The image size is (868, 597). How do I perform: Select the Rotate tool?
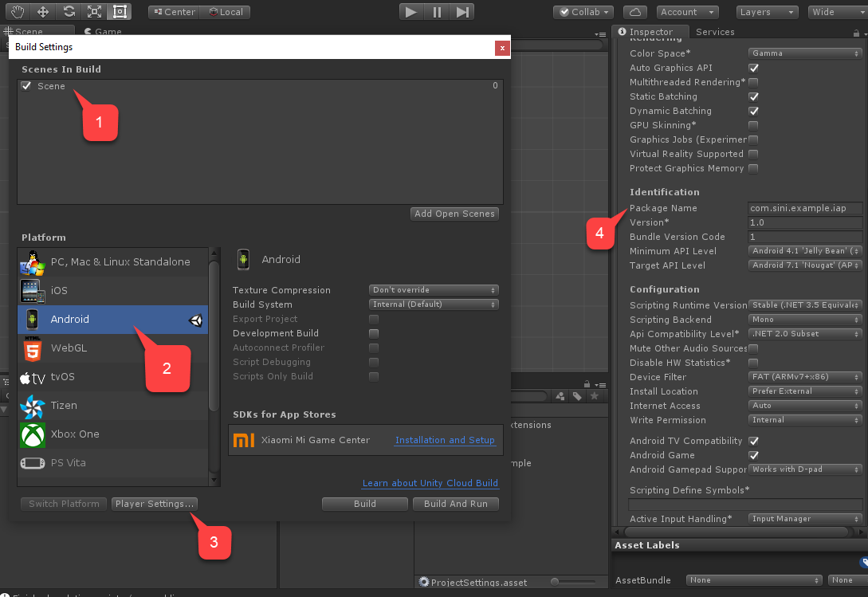pyautogui.click(x=69, y=11)
